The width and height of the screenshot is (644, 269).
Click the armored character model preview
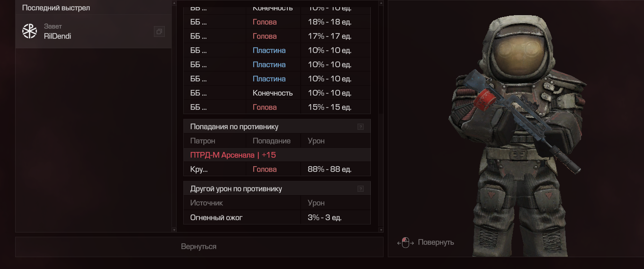click(516, 133)
